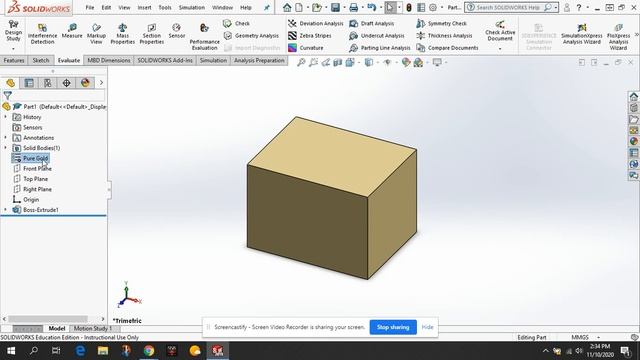Screen dimensions: 640x360
Task: Click Check Active Document
Action: [500, 31]
